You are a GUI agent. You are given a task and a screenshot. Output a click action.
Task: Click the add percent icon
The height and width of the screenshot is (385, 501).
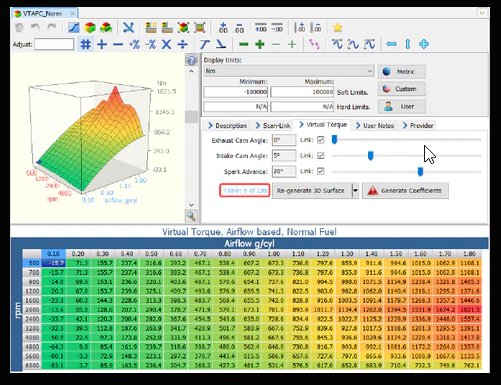pyautogui.click(x=134, y=44)
